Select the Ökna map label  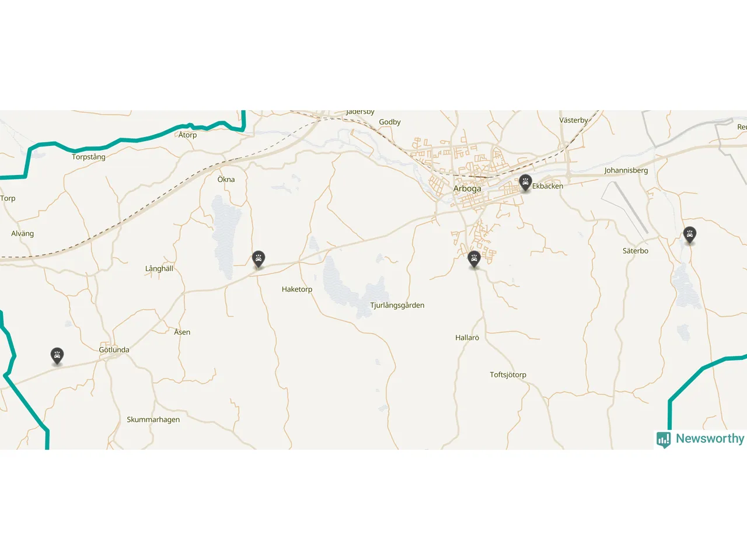226,180
